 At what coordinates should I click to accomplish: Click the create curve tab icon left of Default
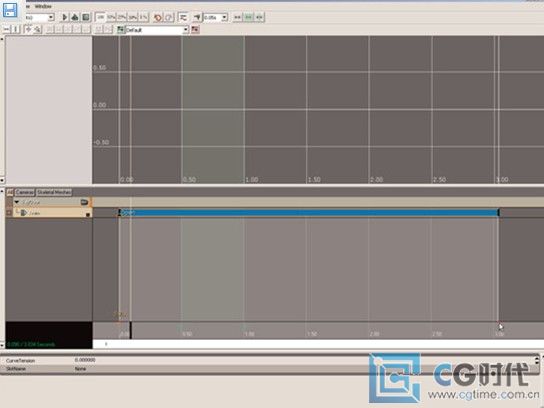click(120, 29)
